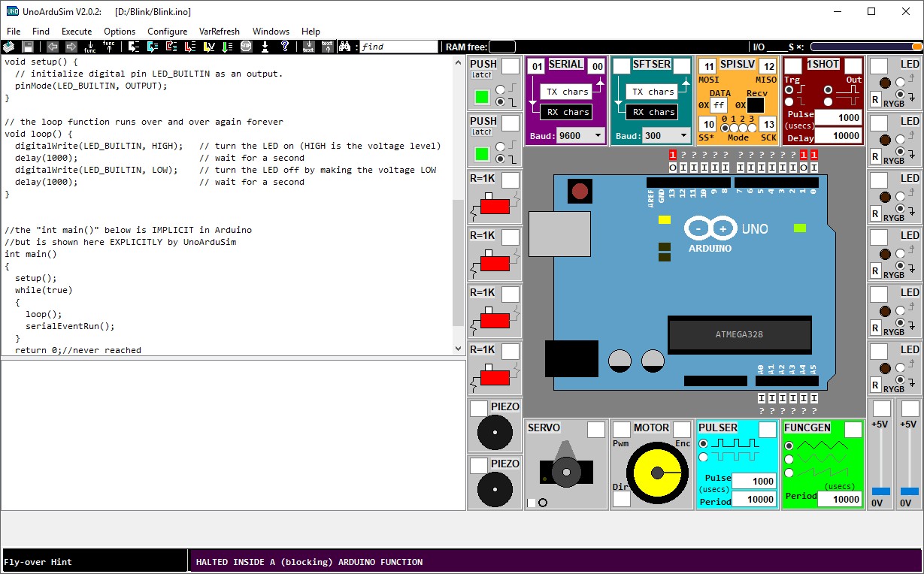
Task: Click TX chars box in the SFTSER device
Action: [x=653, y=92]
